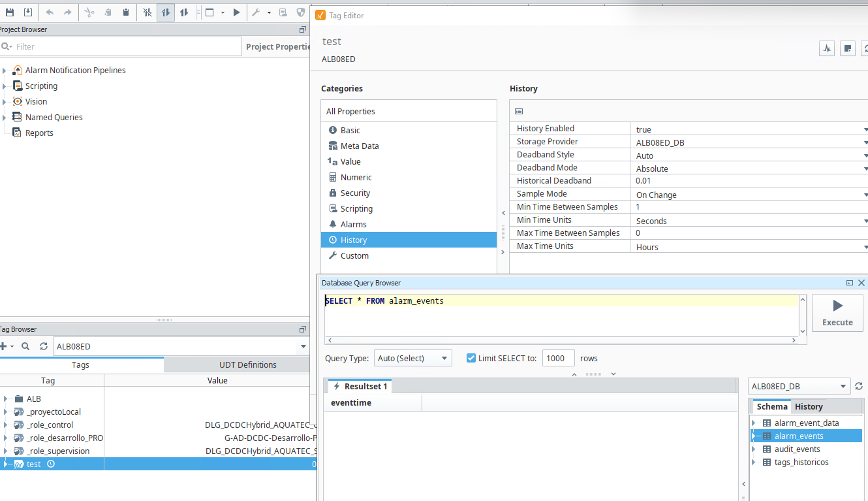Click the Redo arrow in toolbar
The image size is (868, 501).
[x=68, y=12]
